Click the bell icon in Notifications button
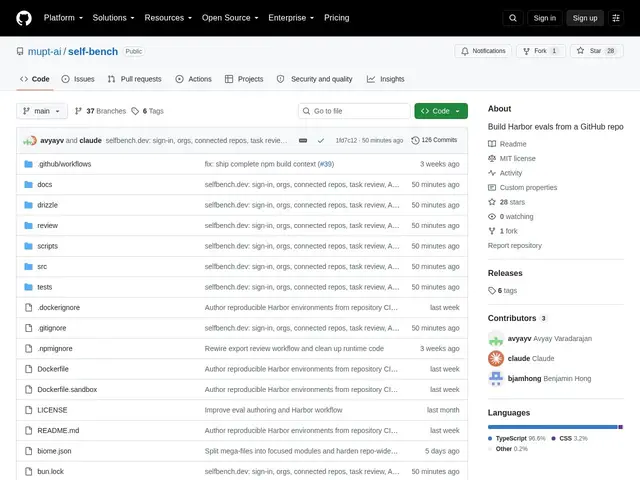 pyautogui.click(x=464, y=51)
